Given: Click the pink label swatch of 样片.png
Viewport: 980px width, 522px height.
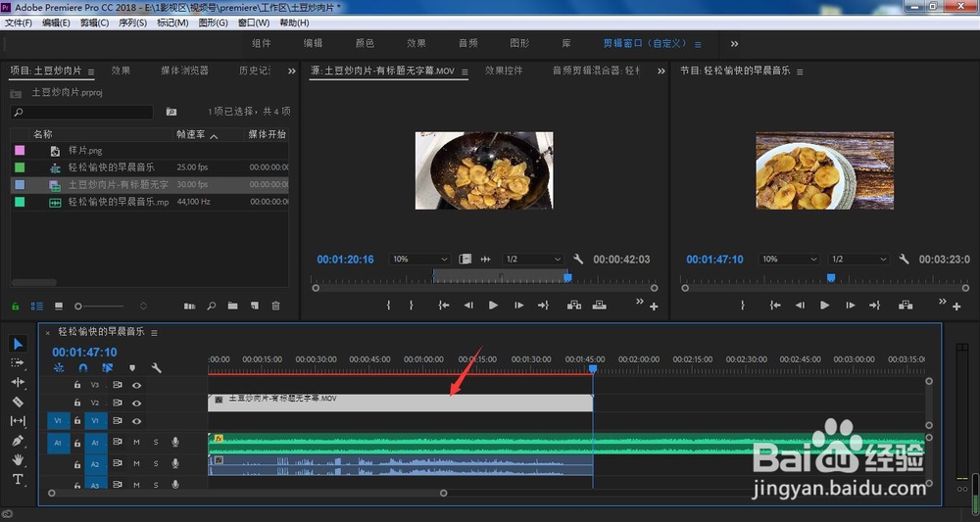Looking at the screenshot, I should [20, 151].
